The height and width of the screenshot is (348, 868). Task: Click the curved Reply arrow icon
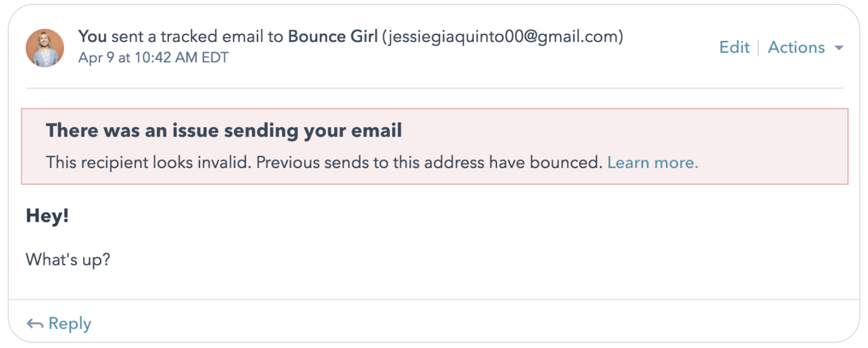[35, 324]
